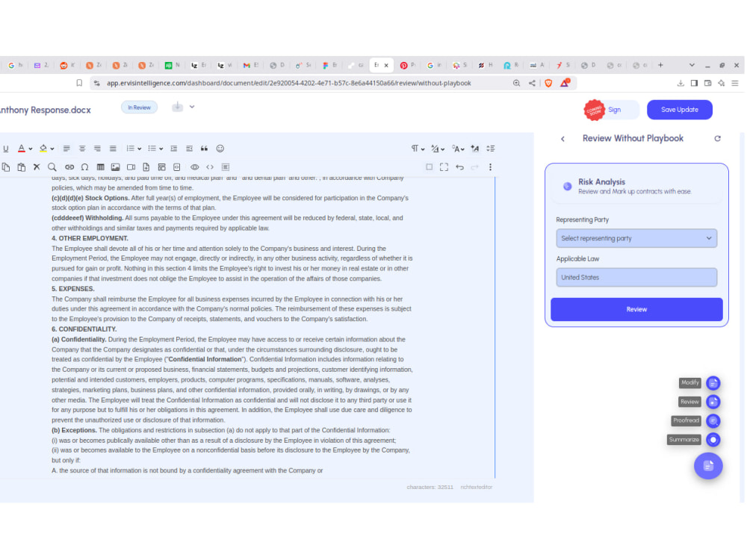
Task: Switch to the Pinterest browser tab
Action: pyautogui.click(x=408, y=65)
